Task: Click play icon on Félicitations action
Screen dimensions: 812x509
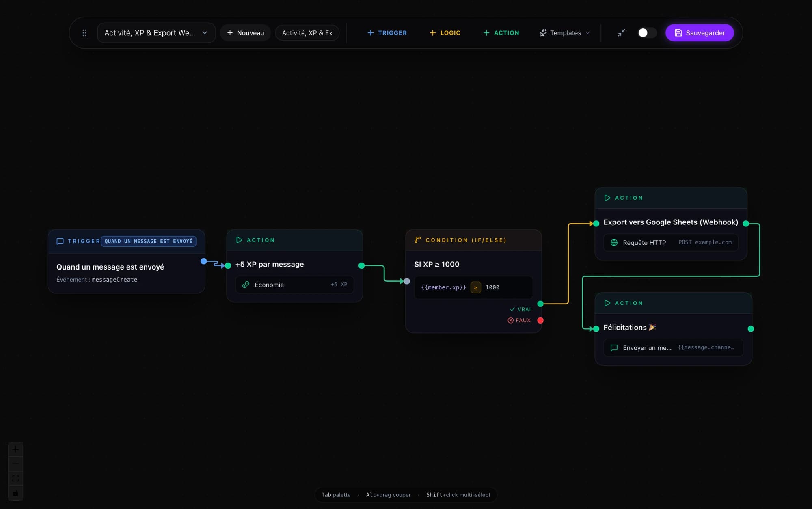Action: (607, 303)
